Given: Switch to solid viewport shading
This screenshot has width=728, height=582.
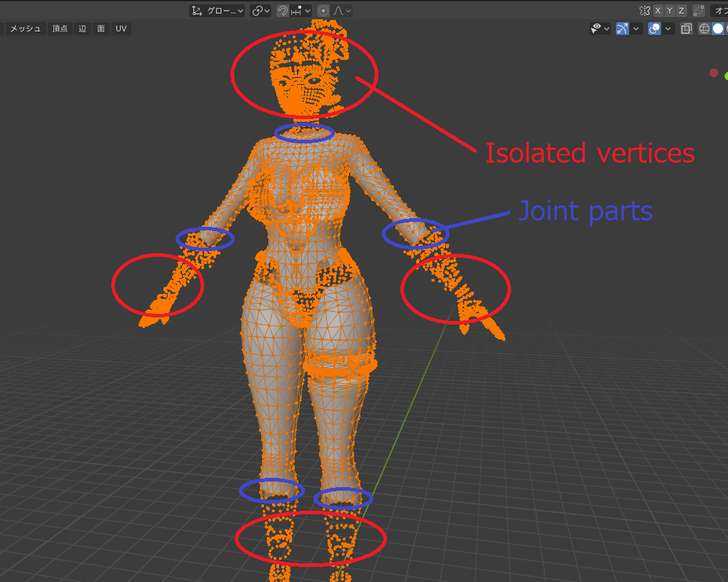Looking at the screenshot, I should [718, 29].
